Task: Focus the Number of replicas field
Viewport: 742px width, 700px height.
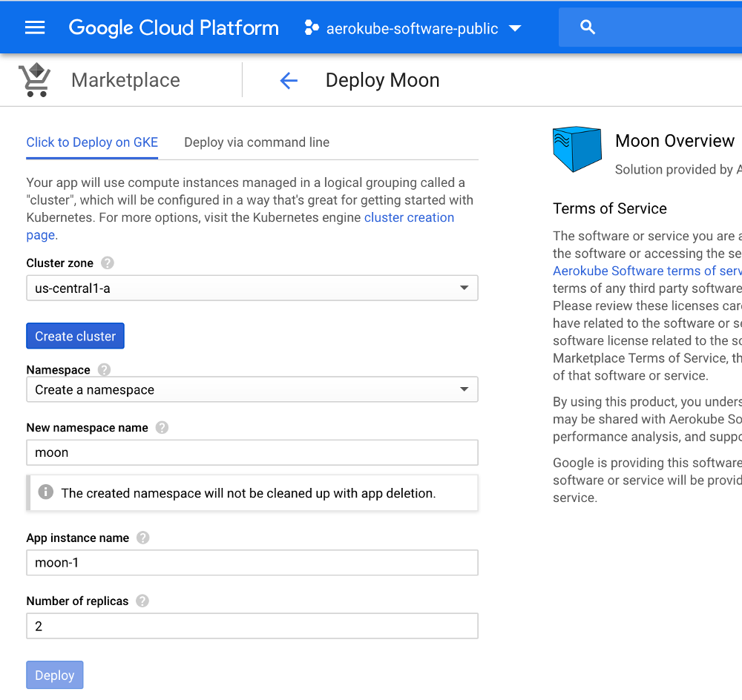Action: (x=252, y=626)
